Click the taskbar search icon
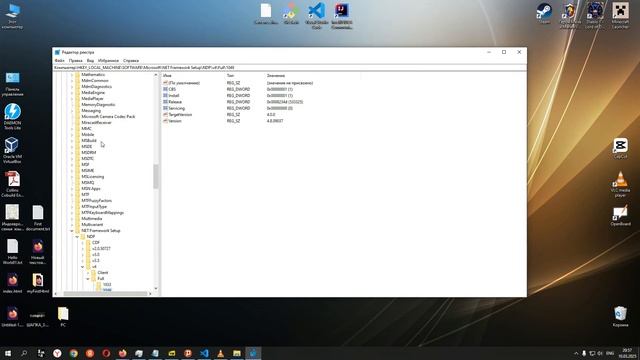 (24, 353)
